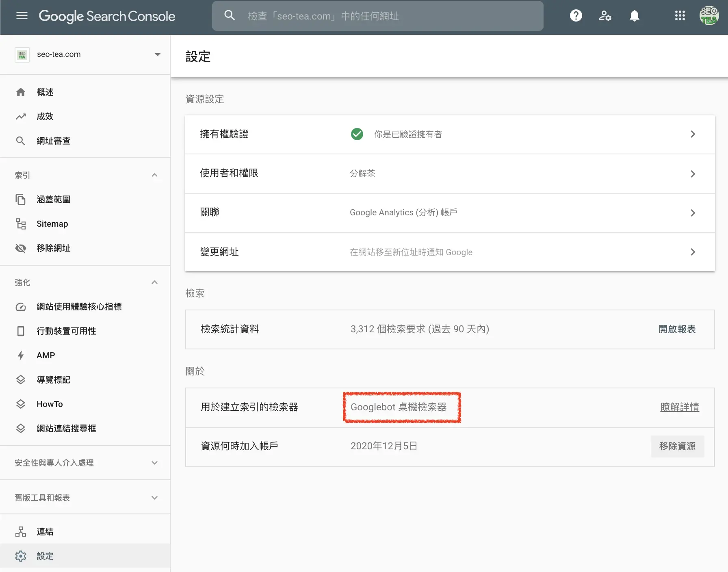
Task: Open 擁有權驗證 row chevron
Action: click(693, 134)
